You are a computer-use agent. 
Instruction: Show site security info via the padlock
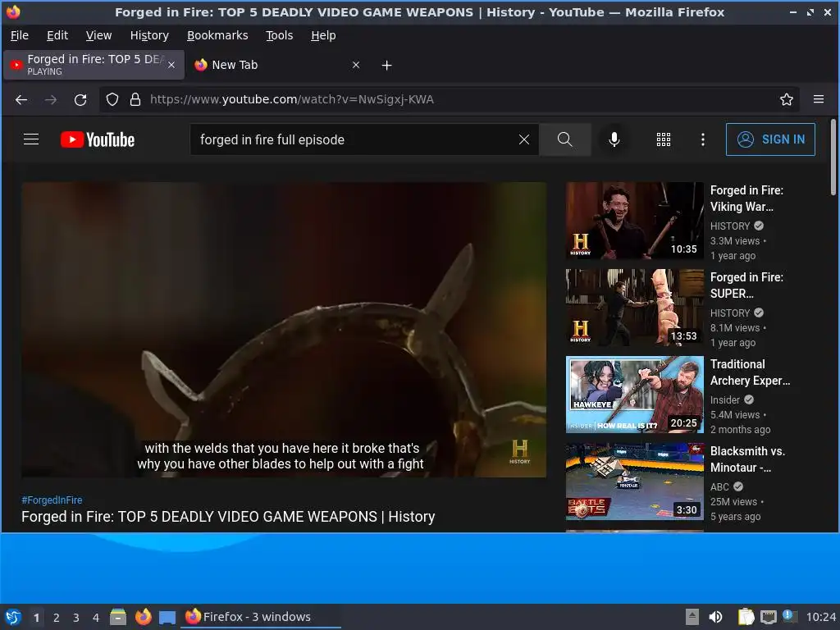tap(135, 99)
